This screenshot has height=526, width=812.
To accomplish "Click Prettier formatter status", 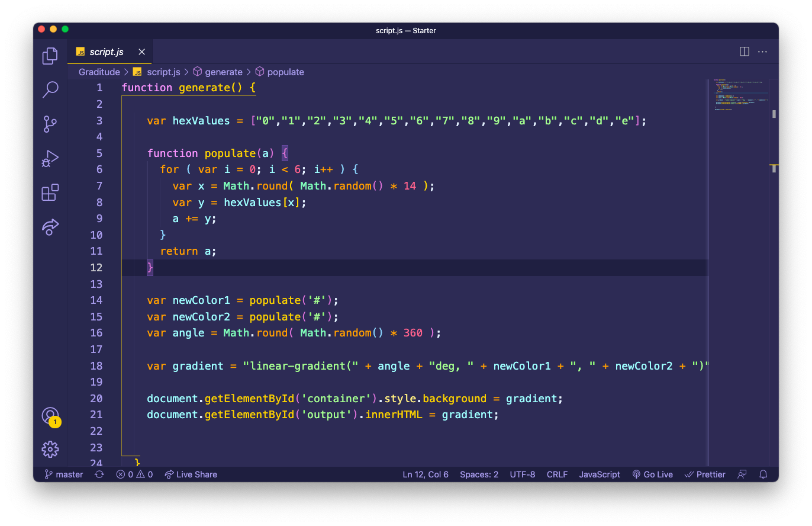I will 705,474.
